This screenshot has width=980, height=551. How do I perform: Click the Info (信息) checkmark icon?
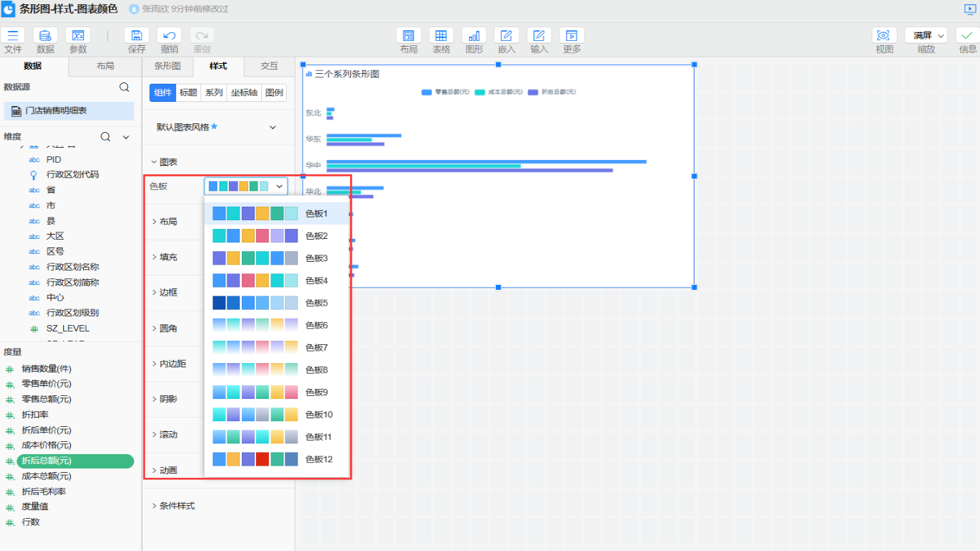click(967, 36)
